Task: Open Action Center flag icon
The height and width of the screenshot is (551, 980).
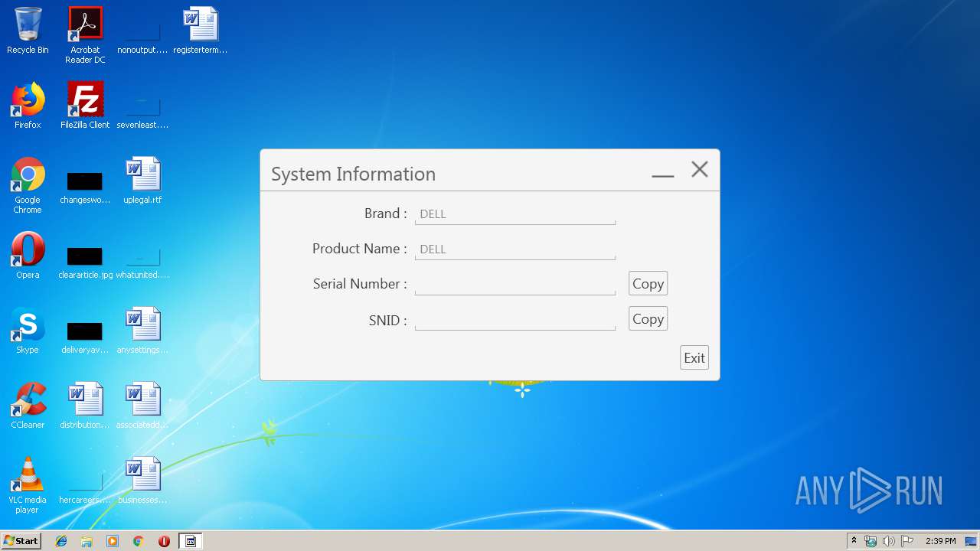Action: click(907, 541)
